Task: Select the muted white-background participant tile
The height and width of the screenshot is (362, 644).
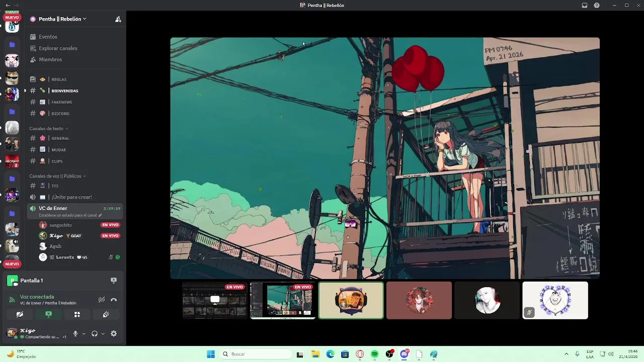Action: coord(555,300)
